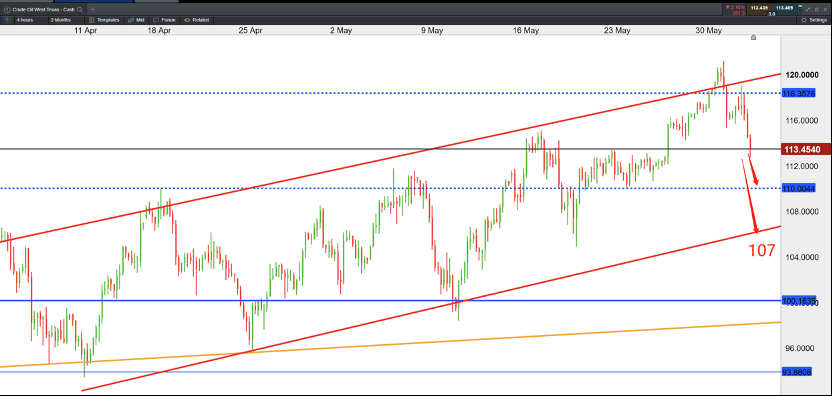Screen dimensions: 832x396
Task: Click the 113.439 sell price button
Action: coord(759,8)
